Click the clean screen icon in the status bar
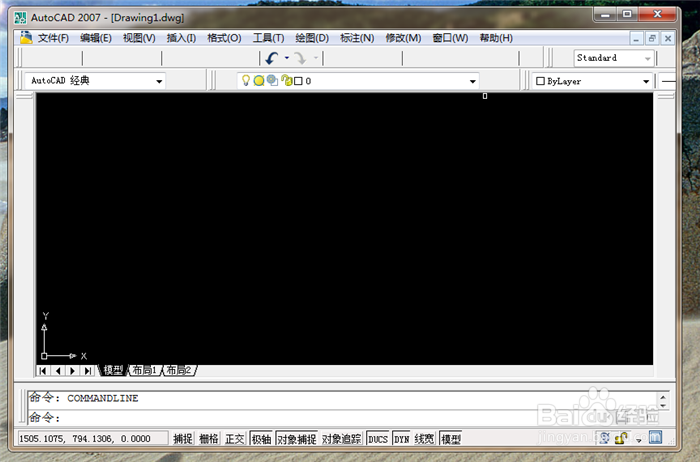 click(655, 437)
